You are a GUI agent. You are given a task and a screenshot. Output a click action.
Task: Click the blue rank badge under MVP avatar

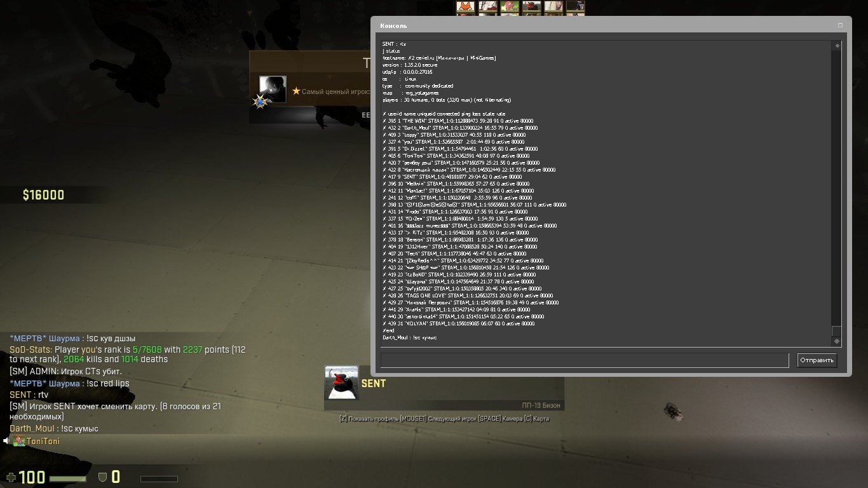pos(260,102)
